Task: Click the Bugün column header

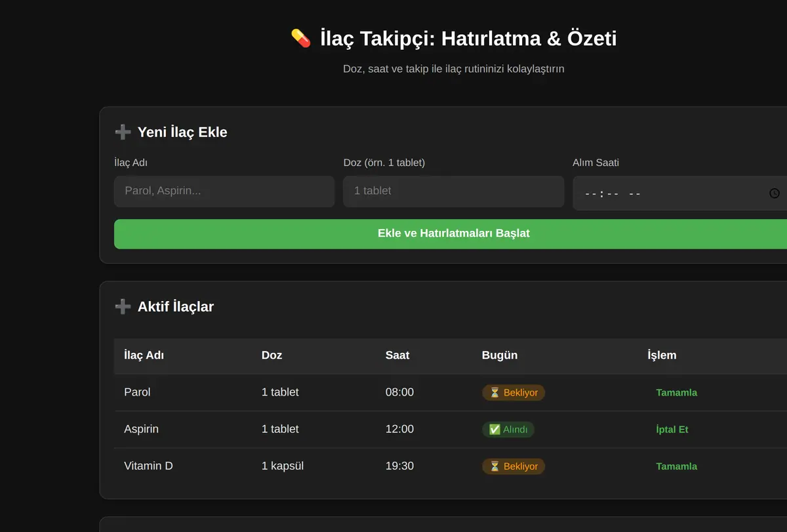Action: coord(500,355)
